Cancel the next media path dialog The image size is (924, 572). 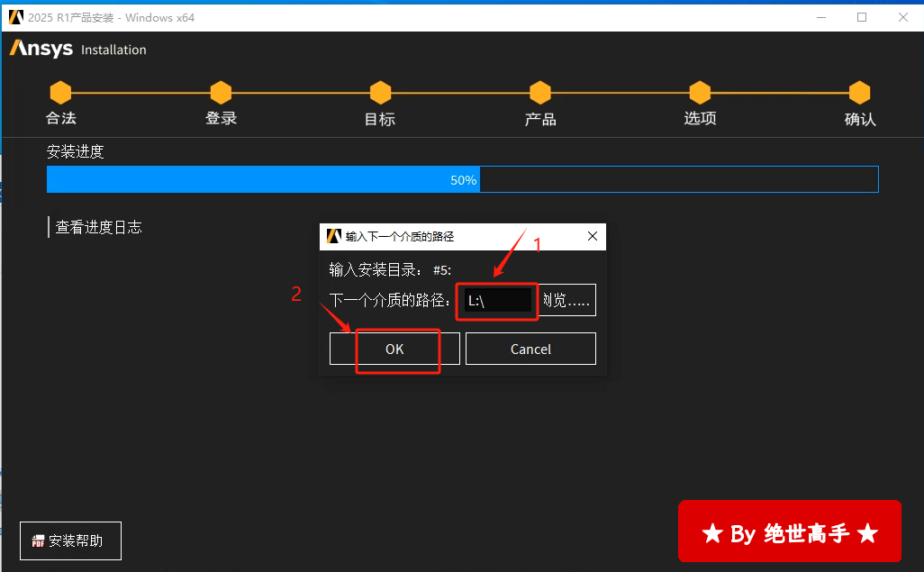530,349
